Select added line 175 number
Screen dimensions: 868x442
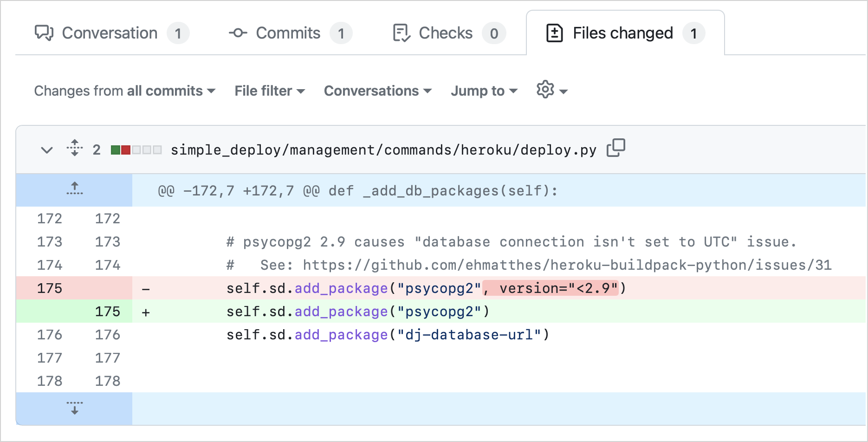pyautogui.click(x=108, y=311)
